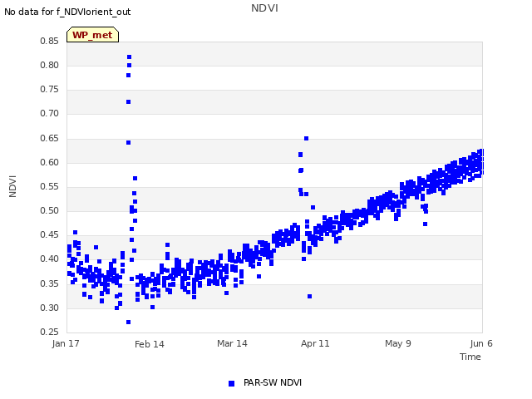Click the Time axis title
This screenshot has height=399, width=532.
tap(470, 357)
